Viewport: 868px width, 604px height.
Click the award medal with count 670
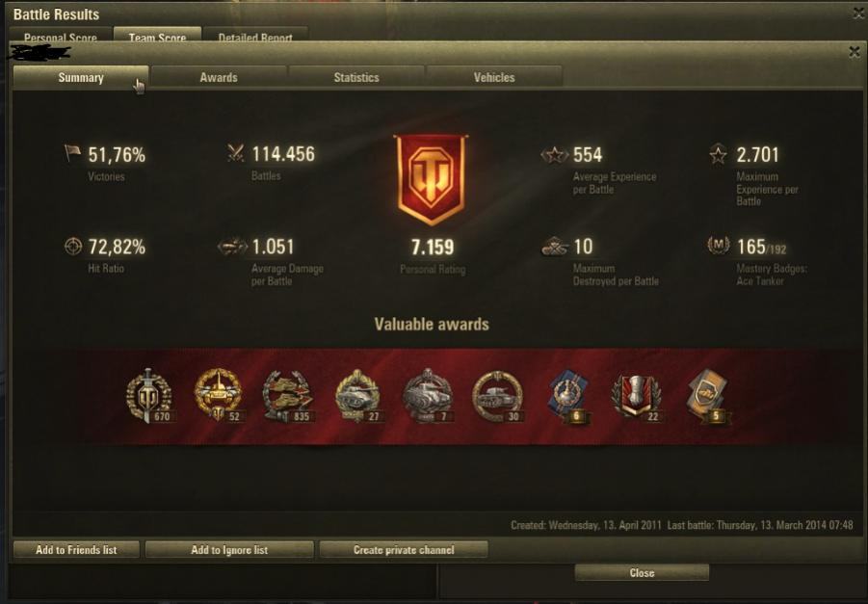149,396
